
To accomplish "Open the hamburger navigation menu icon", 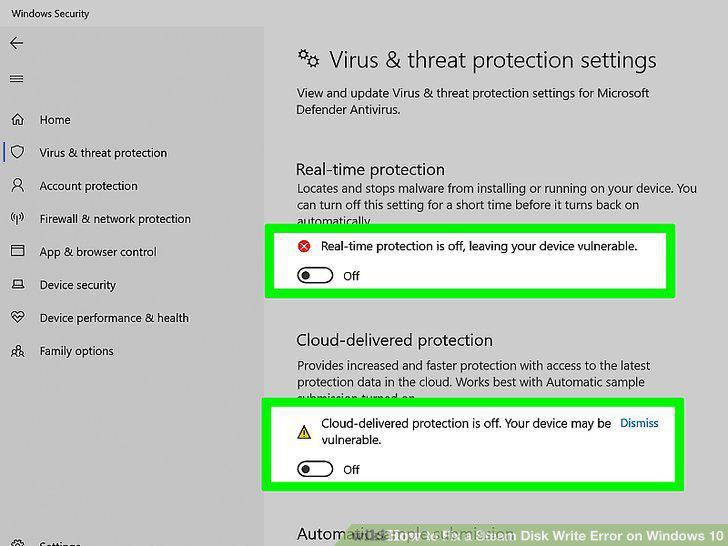I will coord(16,78).
